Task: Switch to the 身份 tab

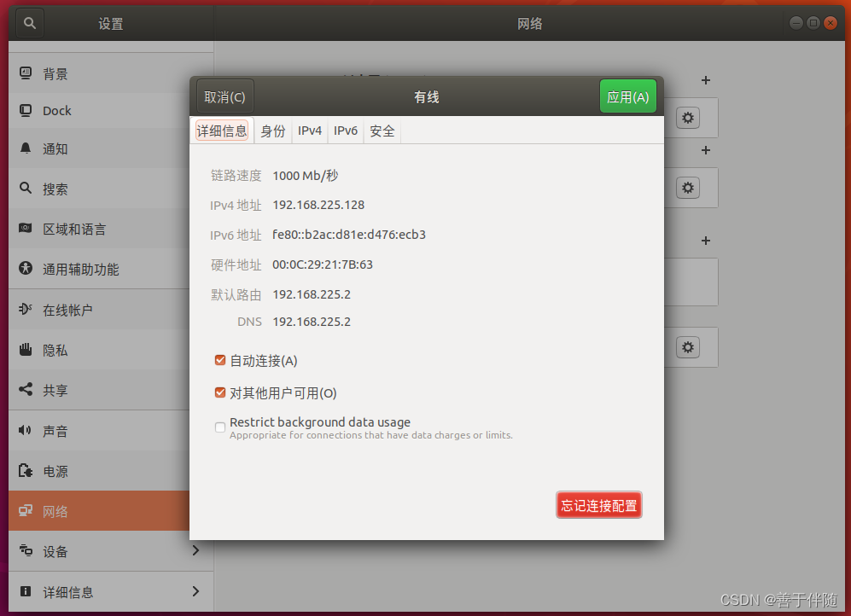Action: 273,131
